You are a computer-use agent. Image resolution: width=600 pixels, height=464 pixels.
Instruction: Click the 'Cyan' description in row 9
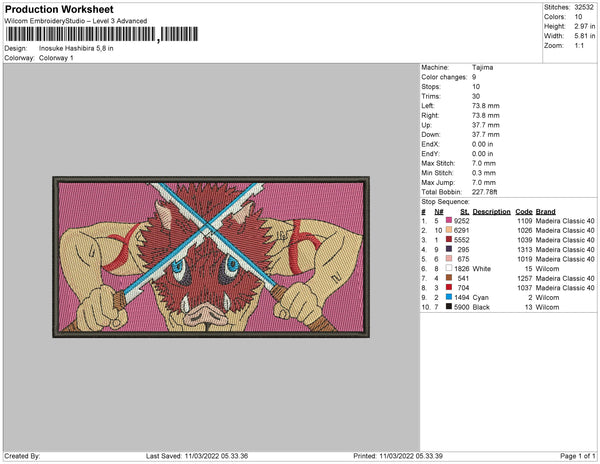[x=481, y=297]
